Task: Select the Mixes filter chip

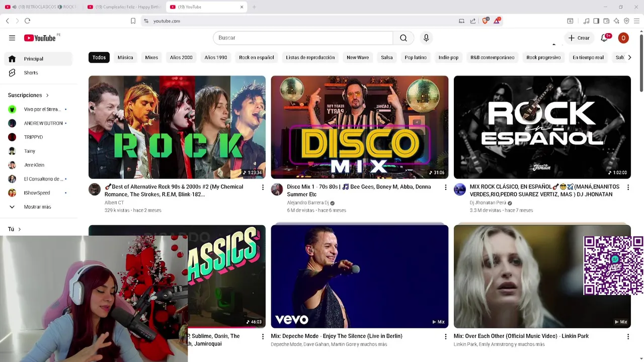Action: 151,57
